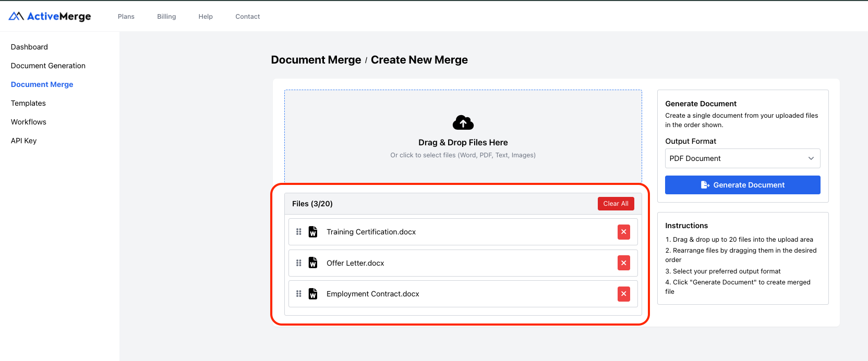Viewport: 868px width, 361px height.
Task: Click the Instructions heading
Action: (x=686, y=226)
